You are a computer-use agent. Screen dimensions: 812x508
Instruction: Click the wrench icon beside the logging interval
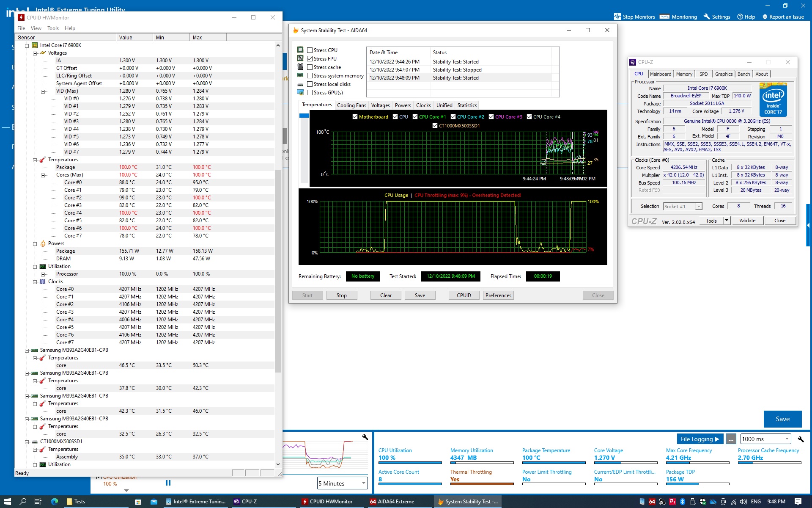coord(800,439)
